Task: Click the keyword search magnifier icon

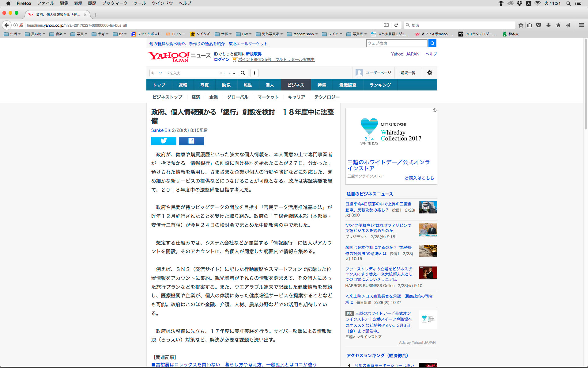Action: [x=243, y=73]
